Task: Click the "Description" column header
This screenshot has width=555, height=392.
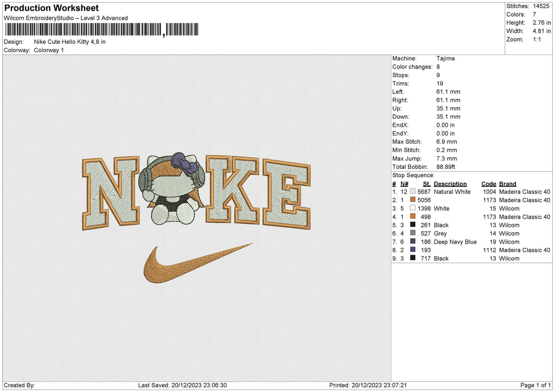Action: point(450,184)
